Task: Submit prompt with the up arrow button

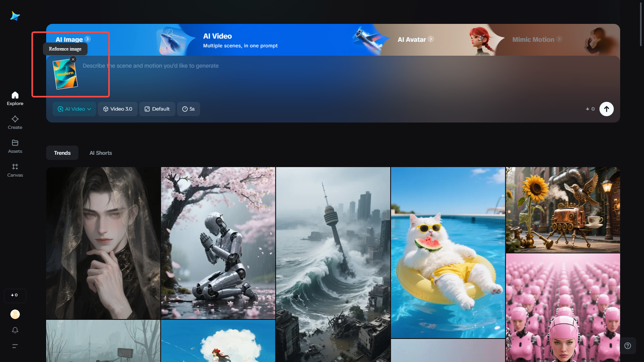Action: 607,109
